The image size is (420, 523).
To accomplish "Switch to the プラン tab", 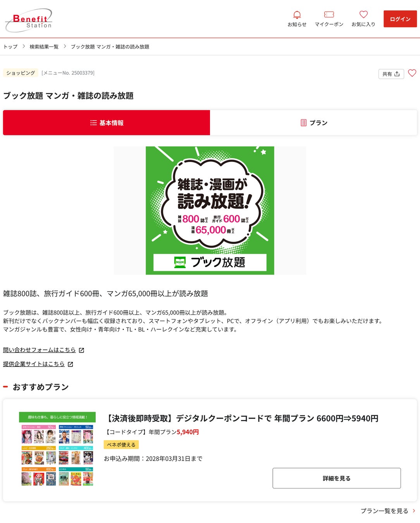I will point(313,123).
